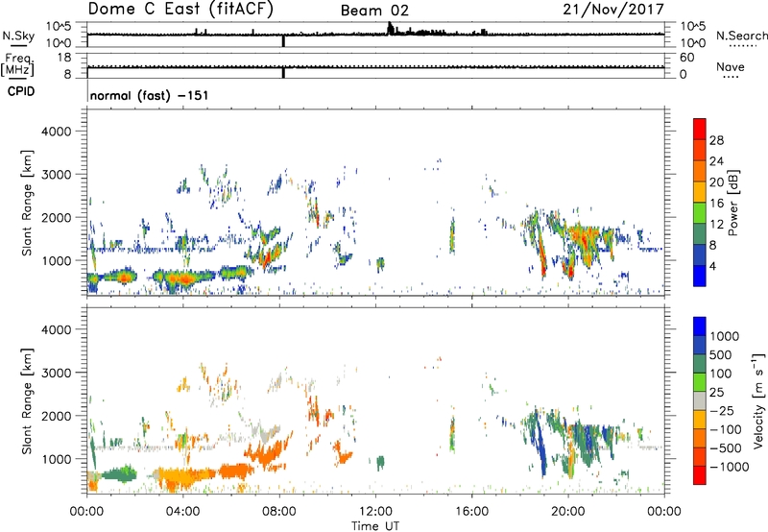
Task: Click the 'Nave' legend label
Action: 731,66
